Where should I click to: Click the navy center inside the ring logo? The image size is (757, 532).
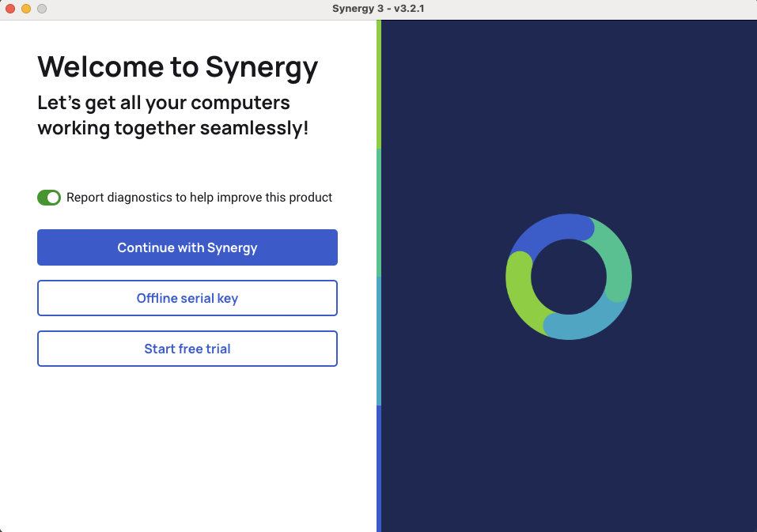click(x=569, y=277)
